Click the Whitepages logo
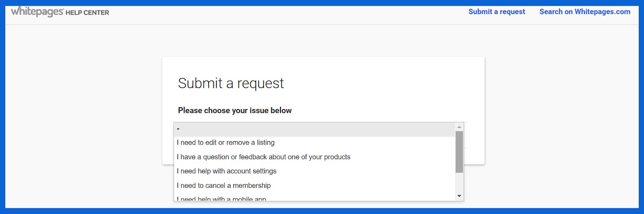 (x=37, y=12)
